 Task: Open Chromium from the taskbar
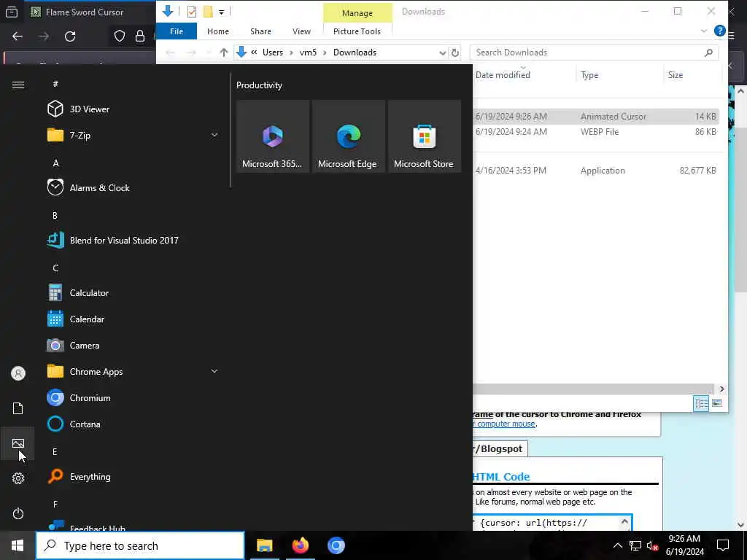tap(336, 545)
